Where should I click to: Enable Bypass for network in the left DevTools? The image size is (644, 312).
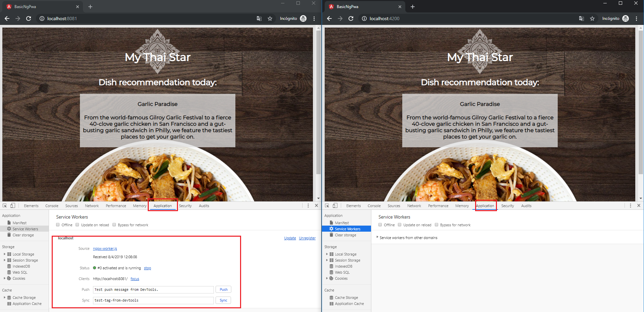pos(114,225)
